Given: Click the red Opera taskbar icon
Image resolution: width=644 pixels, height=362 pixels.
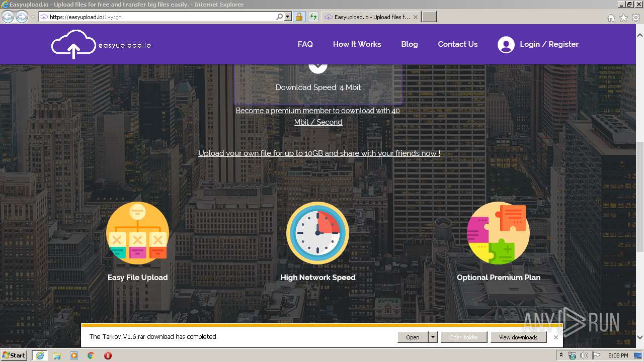Looking at the screenshot, I should coord(108,355).
